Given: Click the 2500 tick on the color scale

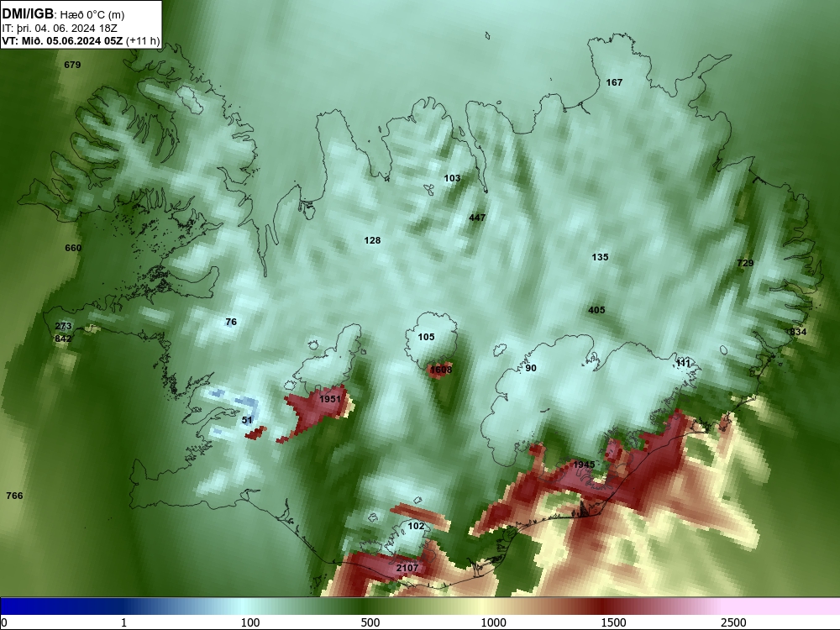Looking at the screenshot, I should (733, 622).
